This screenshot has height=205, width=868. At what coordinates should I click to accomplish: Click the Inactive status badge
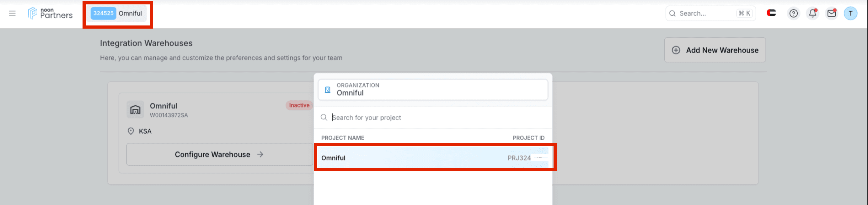point(299,105)
